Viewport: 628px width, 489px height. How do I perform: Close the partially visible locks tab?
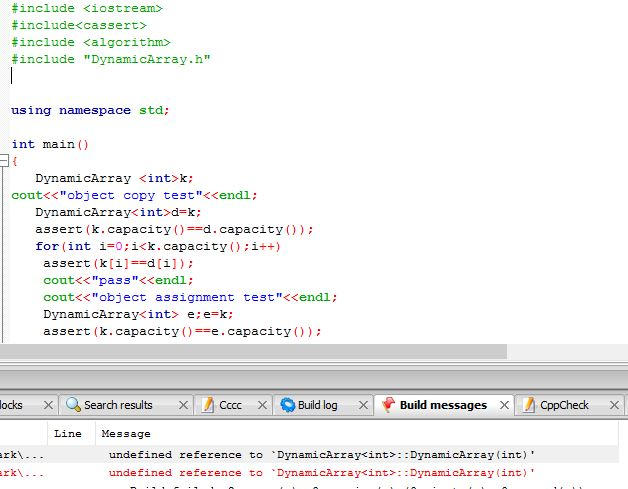coord(48,405)
